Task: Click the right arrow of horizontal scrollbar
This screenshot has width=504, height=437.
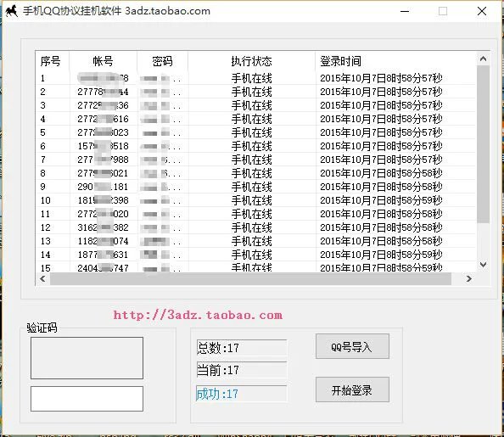Action: 469,279
